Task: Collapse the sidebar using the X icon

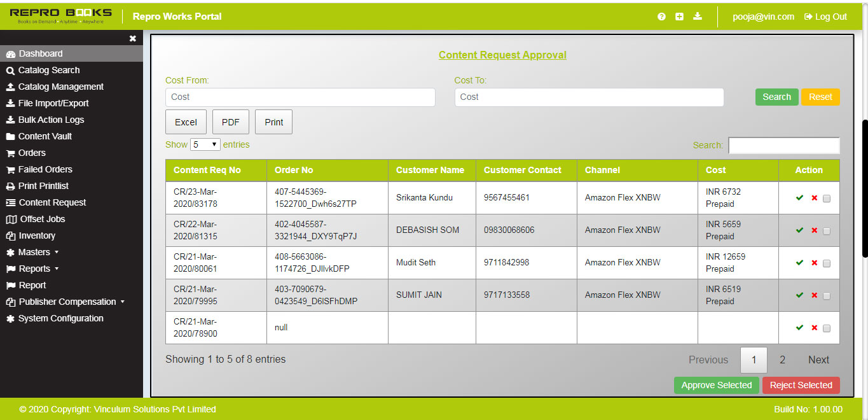Action: (x=132, y=38)
